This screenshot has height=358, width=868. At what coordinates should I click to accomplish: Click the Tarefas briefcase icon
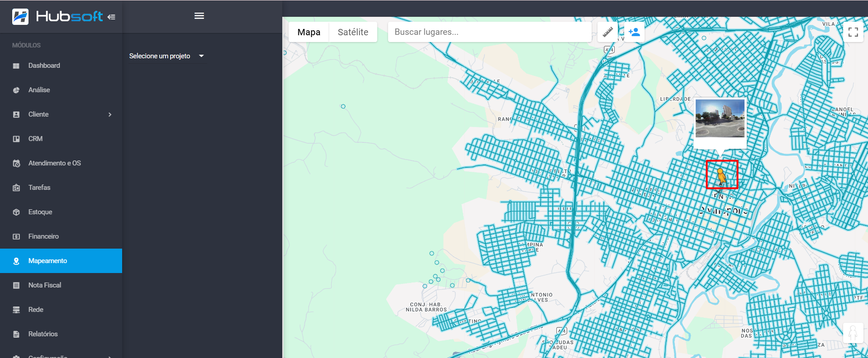pos(16,188)
